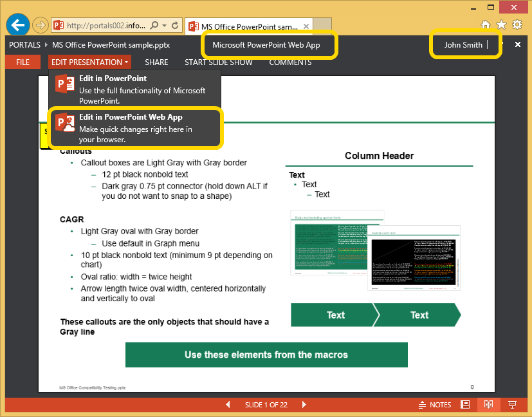Click the John Smith user name
Viewport: 532px width, 417px height.
tap(463, 45)
